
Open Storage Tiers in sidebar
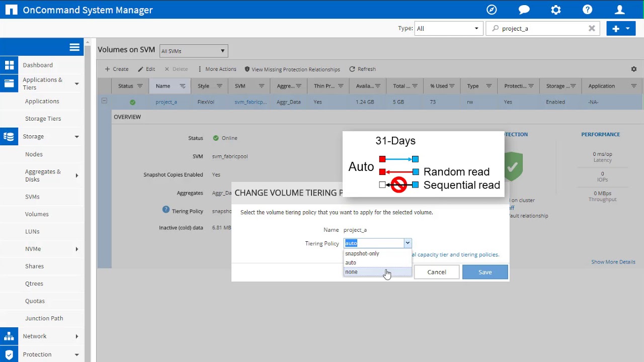point(43,119)
